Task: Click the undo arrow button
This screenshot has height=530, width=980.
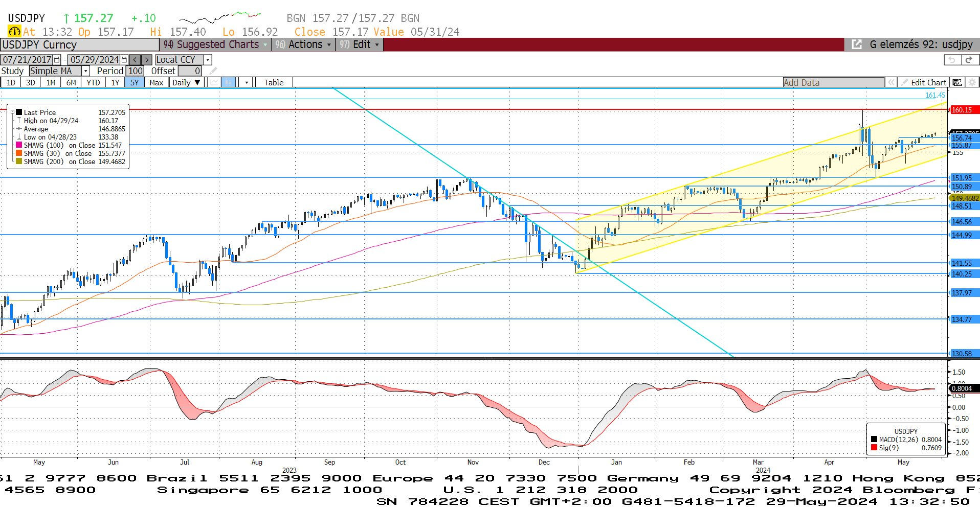Action: click(x=952, y=60)
